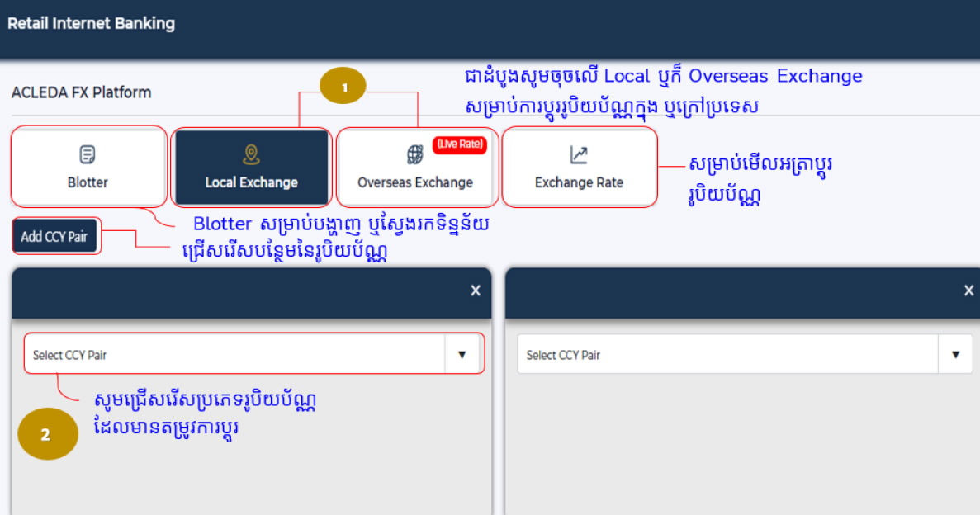Expand the left Select CCY Pair arrow
The height and width of the screenshot is (515, 980).
[x=462, y=354]
